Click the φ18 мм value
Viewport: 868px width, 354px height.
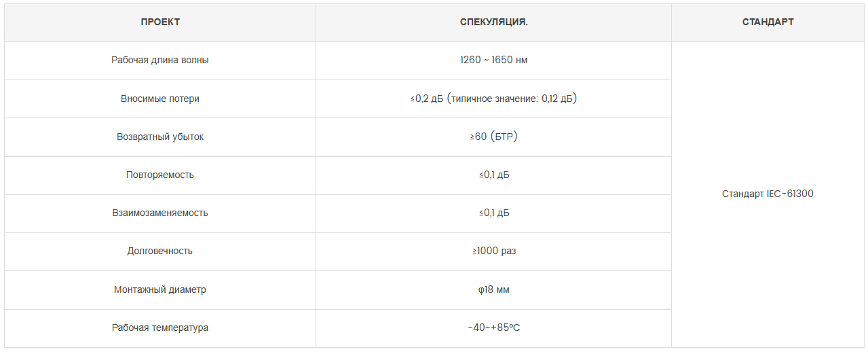point(493,289)
